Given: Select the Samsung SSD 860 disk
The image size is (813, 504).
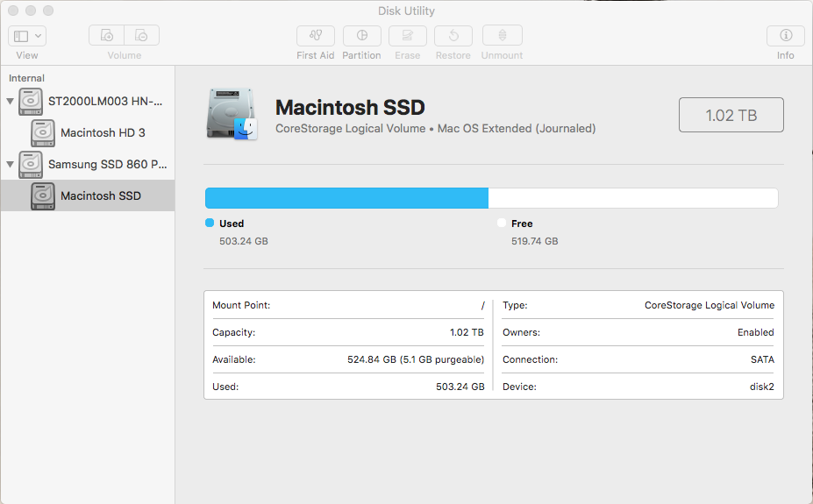Looking at the screenshot, I should tap(88, 164).
